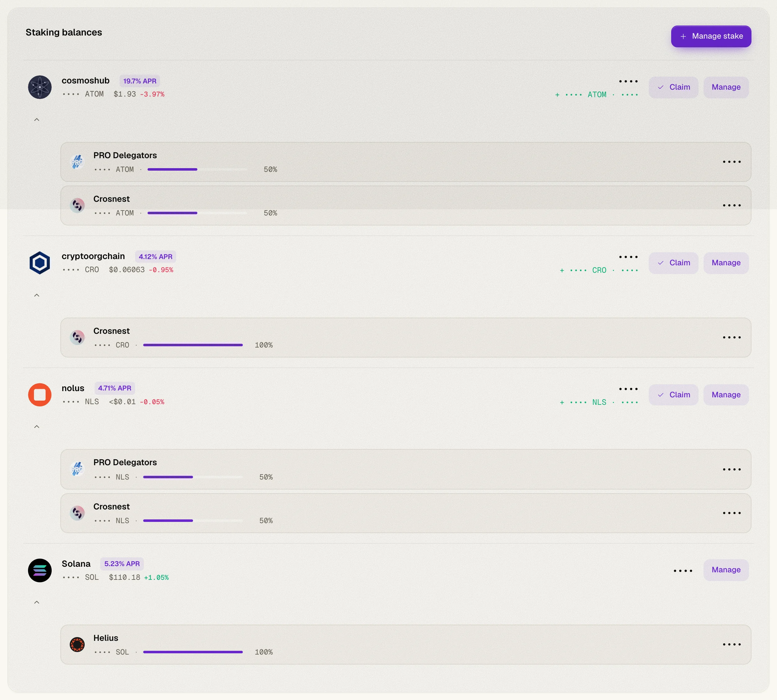Click Helius SOL 100% progress bar
The image size is (777, 700).
193,652
